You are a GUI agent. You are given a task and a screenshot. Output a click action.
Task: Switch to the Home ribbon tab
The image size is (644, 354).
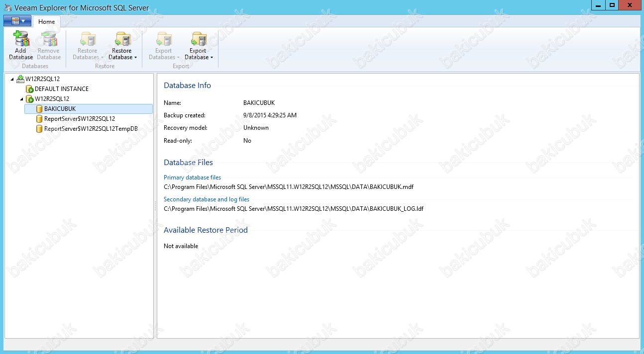pos(47,22)
